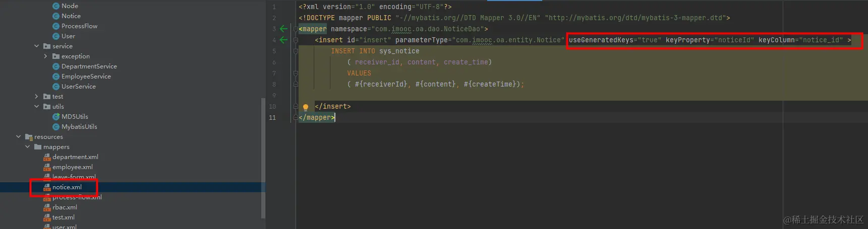Click the yellow lightbulb intention icon
868x229 pixels.
(305, 107)
